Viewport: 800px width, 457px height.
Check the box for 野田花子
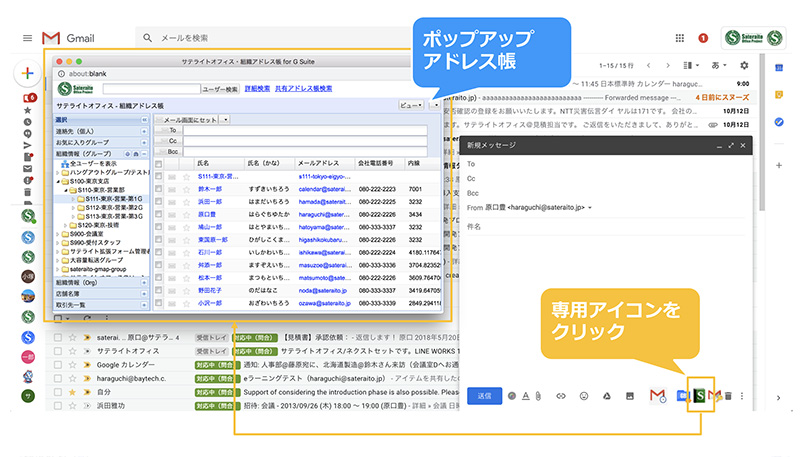pos(159,290)
